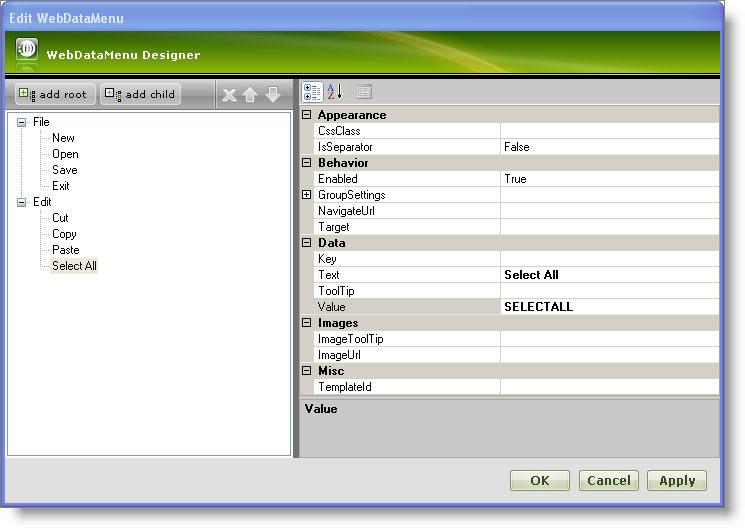Move selected item up with arrow icon

[x=250, y=95]
